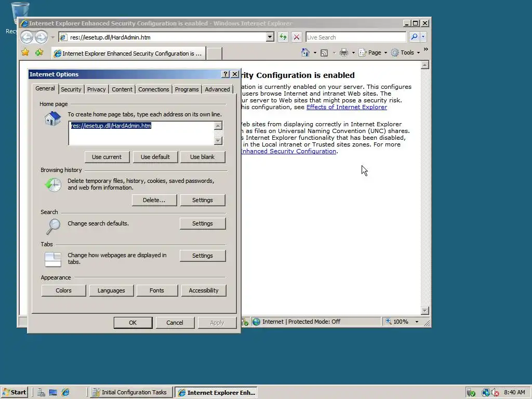This screenshot has width=532, height=399.
Task: Open the zoom level dropdown arrow
Action: [x=417, y=322]
